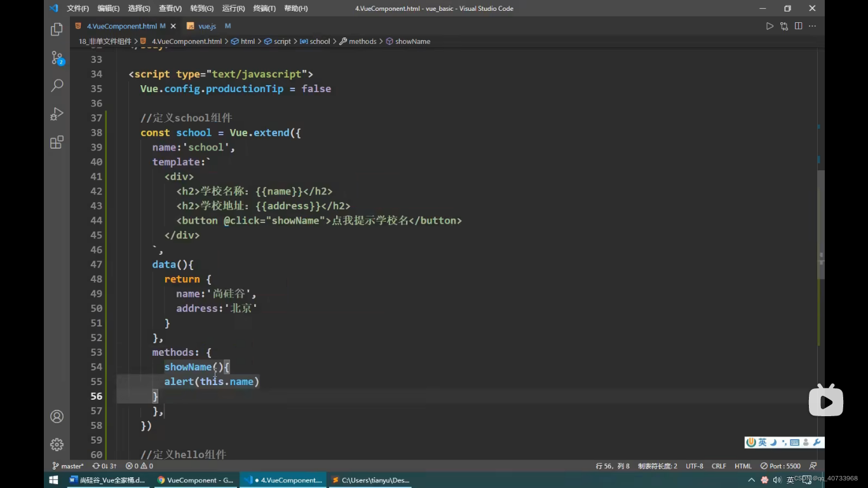Change indentation 制表符长度: 2
This screenshot has width=868, height=488.
pos(658,466)
